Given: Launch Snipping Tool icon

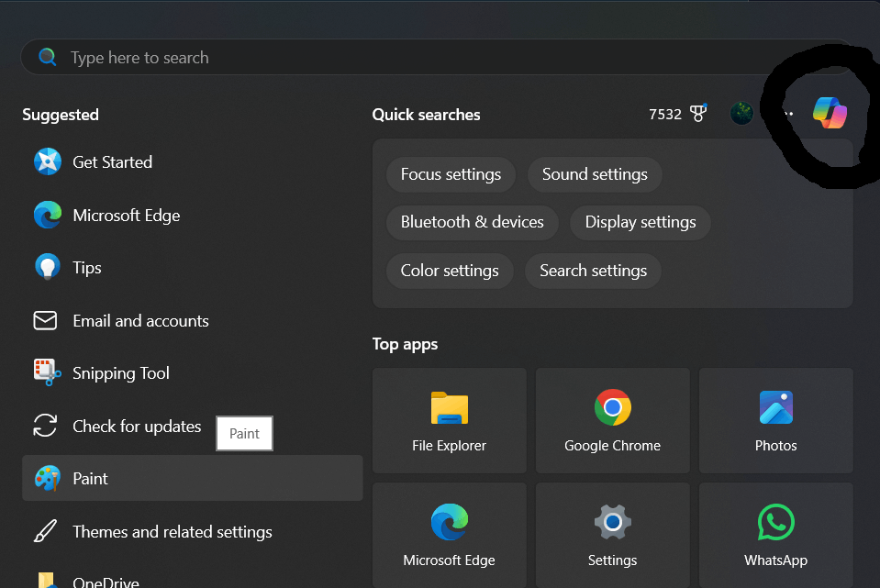Looking at the screenshot, I should click(x=47, y=372).
